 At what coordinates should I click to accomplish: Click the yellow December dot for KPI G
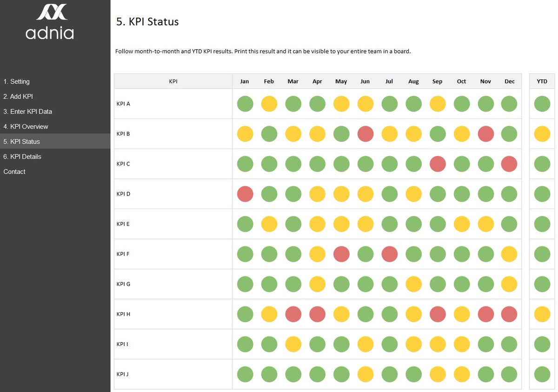tap(509, 284)
